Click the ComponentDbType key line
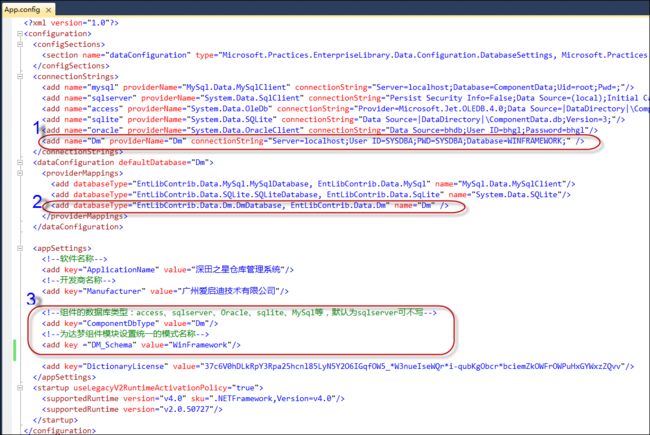650x435 pixels. click(x=130, y=323)
